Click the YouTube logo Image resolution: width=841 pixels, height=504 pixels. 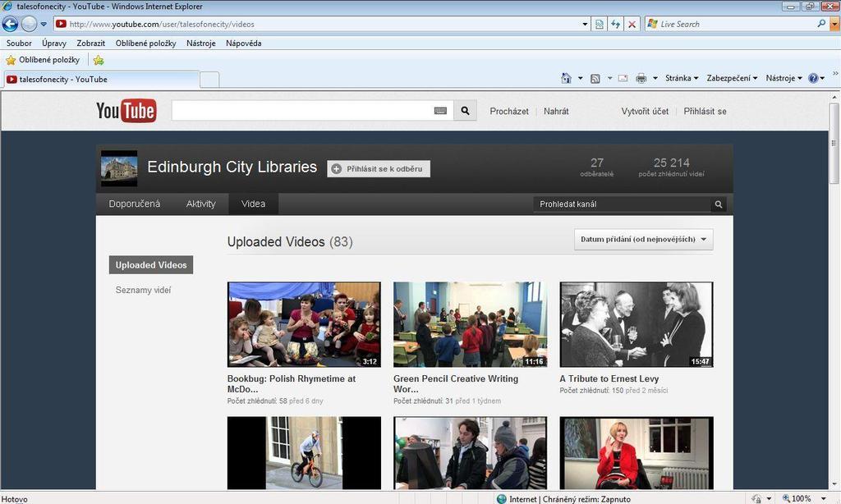tap(126, 111)
